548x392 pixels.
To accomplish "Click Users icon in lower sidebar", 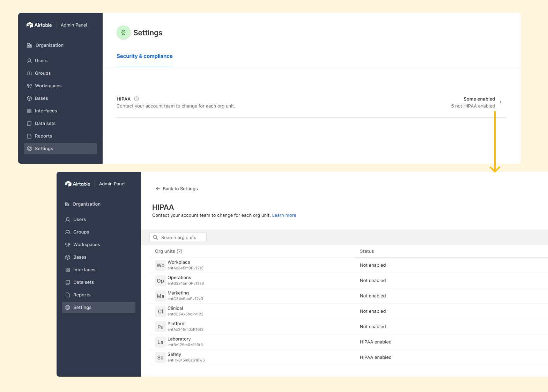I will pos(68,220).
